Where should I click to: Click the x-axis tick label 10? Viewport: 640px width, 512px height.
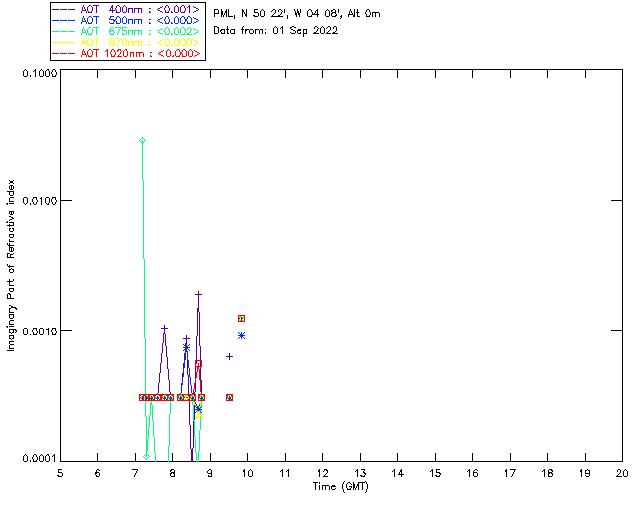pyautogui.click(x=247, y=473)
